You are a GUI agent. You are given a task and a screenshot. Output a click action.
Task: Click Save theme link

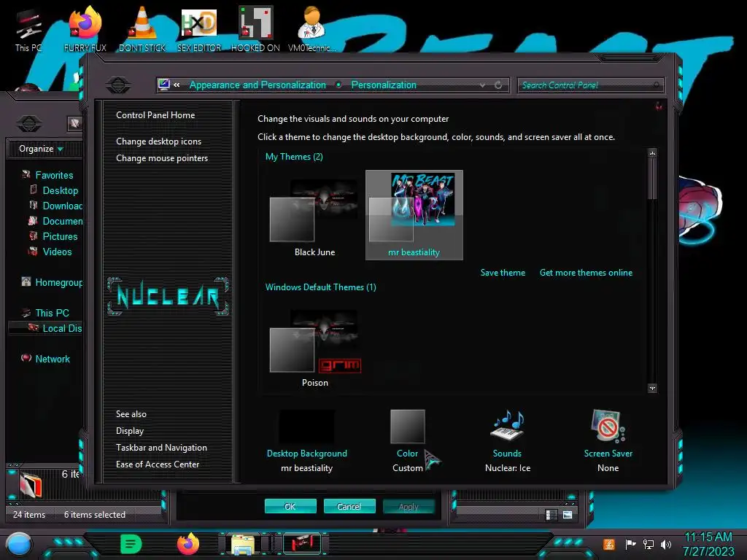click(x=503, y=273)
